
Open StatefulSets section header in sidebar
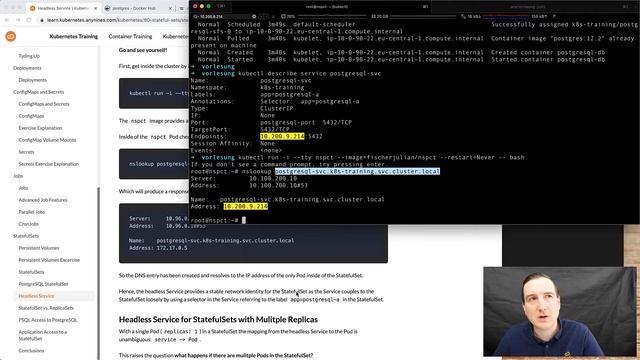pyautogui.click(x=26, y=236)
